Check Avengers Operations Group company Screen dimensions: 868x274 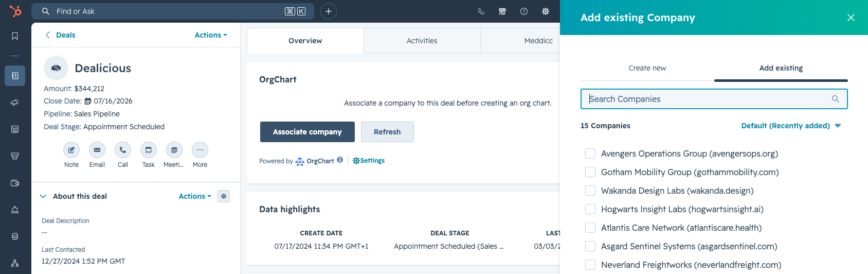pyautogui.click(x=590, y=153)
